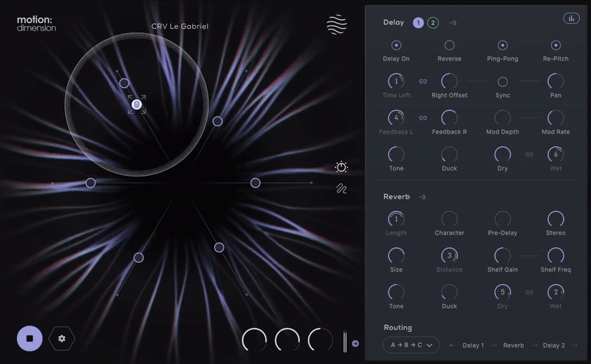This screenshot has width=591, height=364.
Task: Click the Right Offset knob
Action: 449,81
